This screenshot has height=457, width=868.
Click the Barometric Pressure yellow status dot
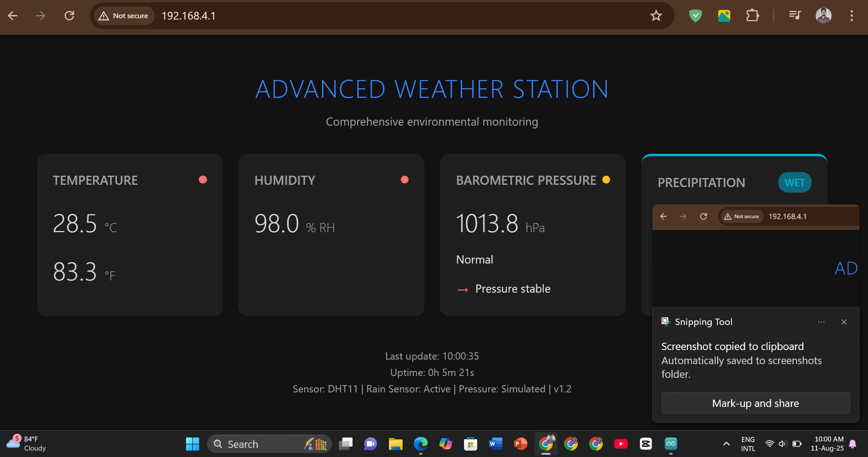[606, 180]
